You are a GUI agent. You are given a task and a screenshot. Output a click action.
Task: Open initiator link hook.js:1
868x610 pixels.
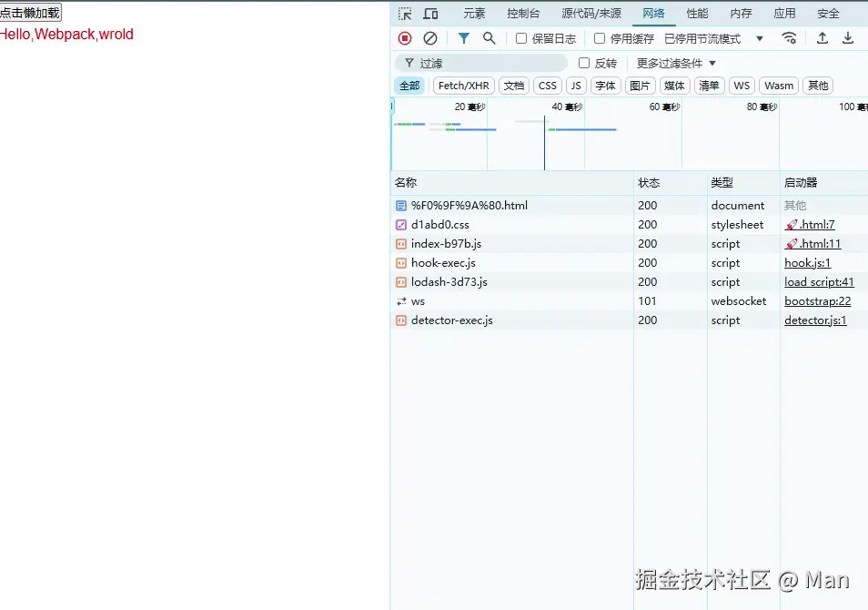808,263
